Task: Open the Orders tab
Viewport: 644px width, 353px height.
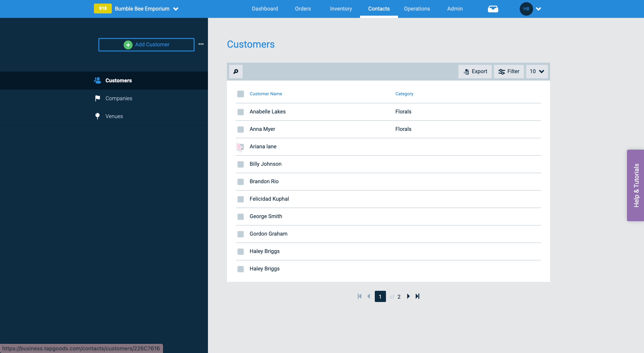Action: [303, 9]
